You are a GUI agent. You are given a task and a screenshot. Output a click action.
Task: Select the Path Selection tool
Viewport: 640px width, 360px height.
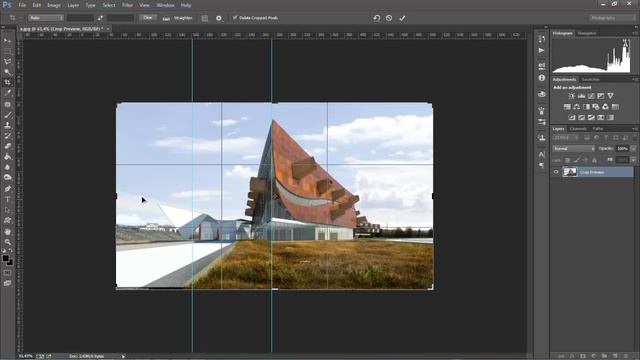pyautogui.click(x=7, y=210)
